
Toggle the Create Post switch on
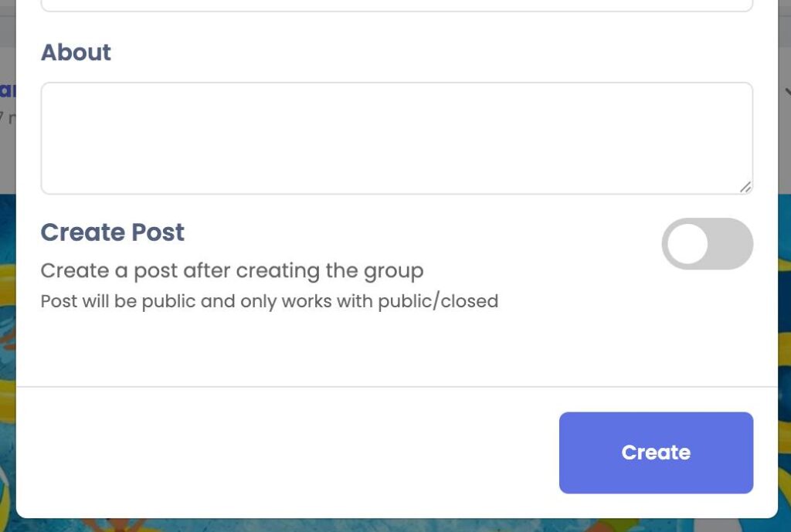click(x=708, y=243)
